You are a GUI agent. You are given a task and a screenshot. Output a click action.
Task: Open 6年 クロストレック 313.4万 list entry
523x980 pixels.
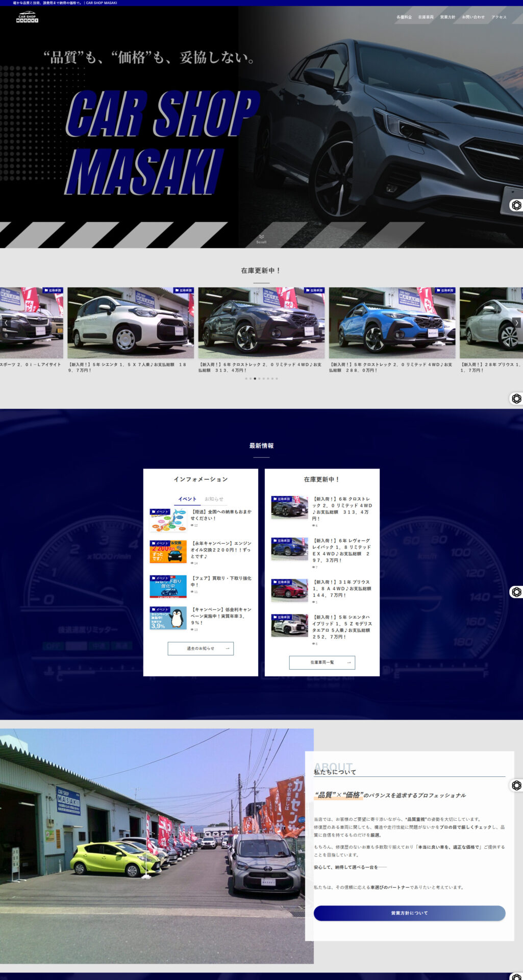[342, 509]
